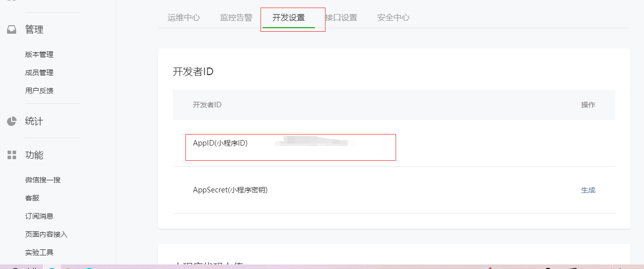Open 页面内容接入 in the sidebar
Viewport: 644px width, 269px height.
point(46,234)
